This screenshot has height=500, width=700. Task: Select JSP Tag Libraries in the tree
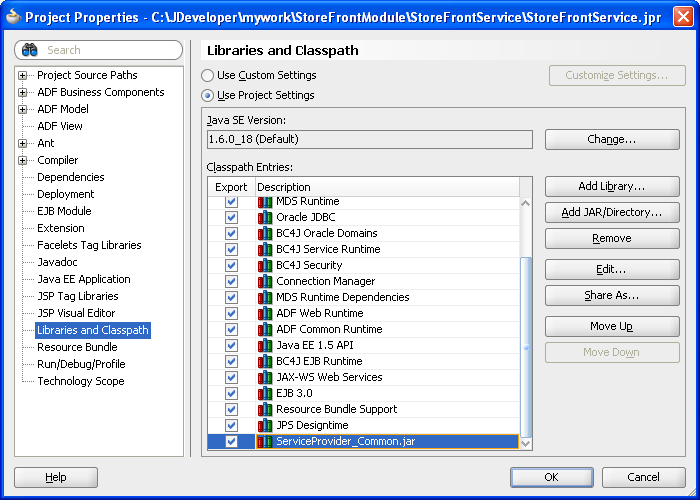[78, 296]
